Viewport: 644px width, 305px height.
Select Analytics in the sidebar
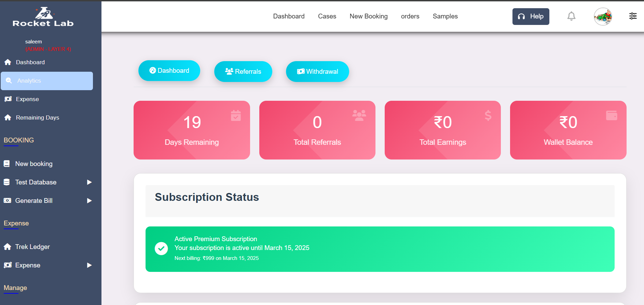47,81
